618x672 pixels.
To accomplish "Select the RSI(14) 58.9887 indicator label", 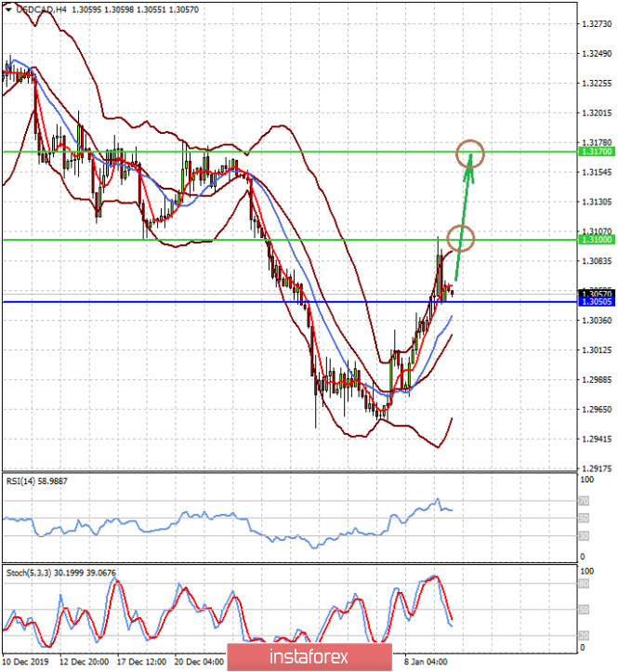I will pyautogui.click(x=37, y=481).
